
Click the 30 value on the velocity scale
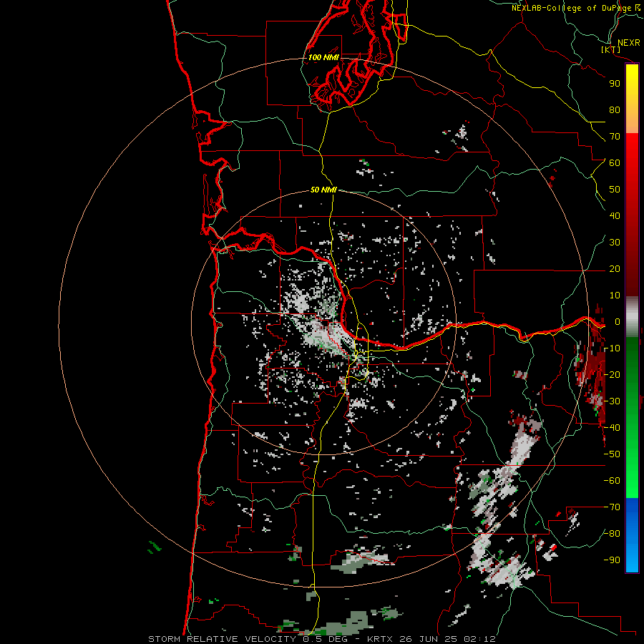(x=615, y=243)
